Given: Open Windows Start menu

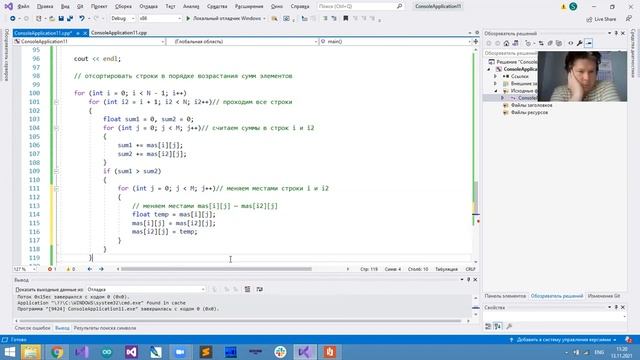Looking at the screenshot, I should pyautogui.click(x=9, y=352).
